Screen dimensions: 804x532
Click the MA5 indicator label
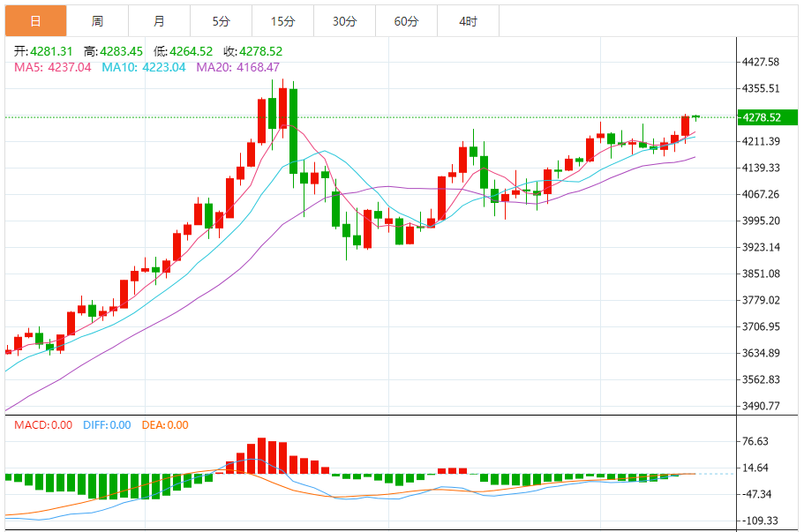tap(53, 67)
